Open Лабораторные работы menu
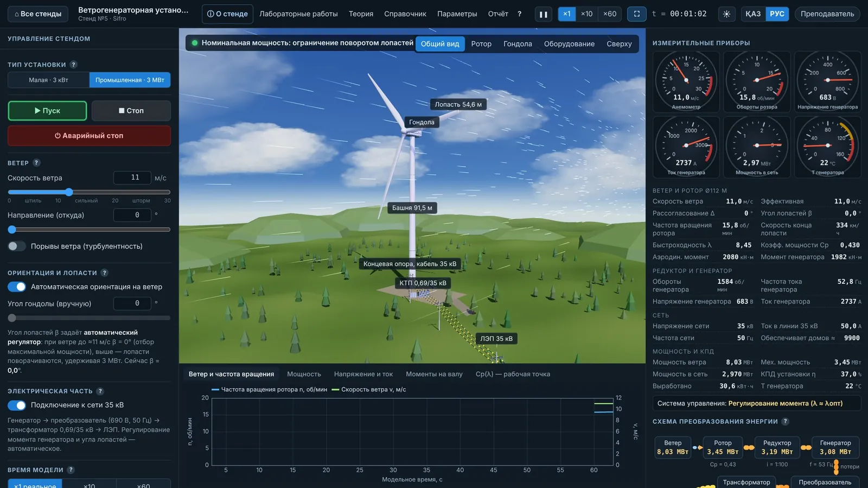 tap(298, 14)
